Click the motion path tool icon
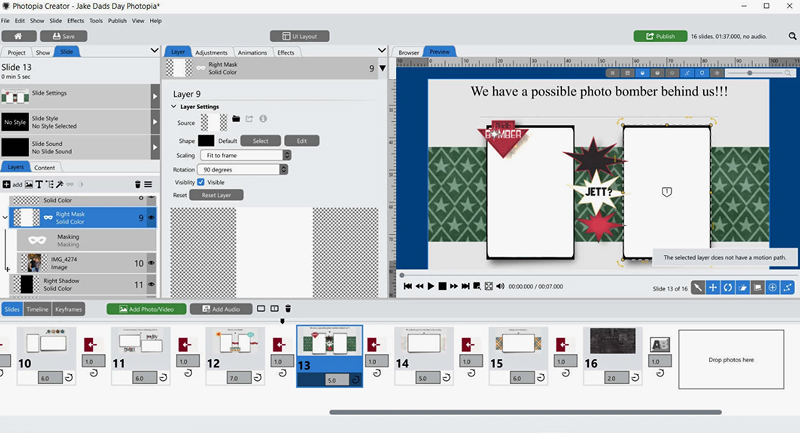Viewport: 800px width, 433px height. pos(787,288)
